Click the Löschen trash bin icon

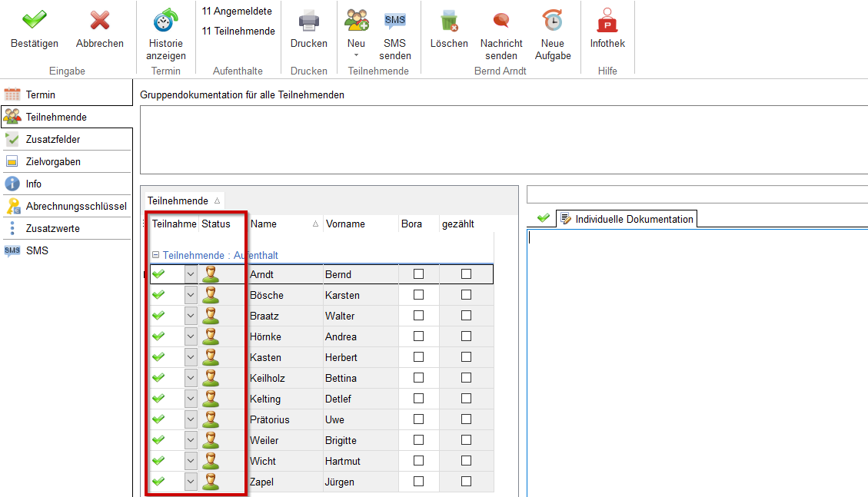tap(449, 20)
